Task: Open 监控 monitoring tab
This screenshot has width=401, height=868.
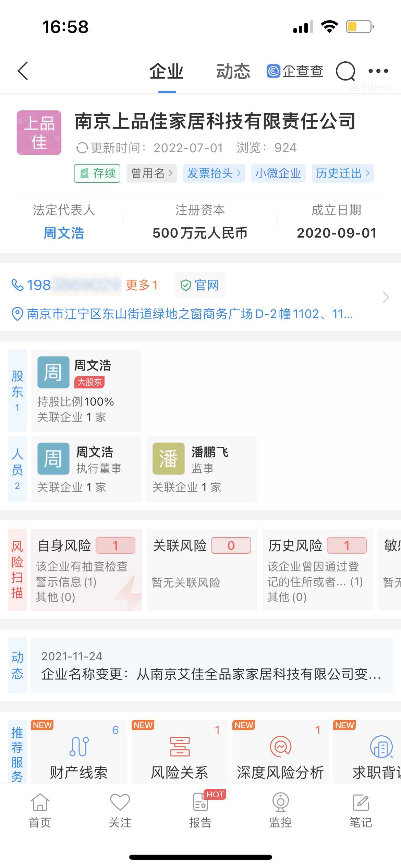Action: point(280,810)
